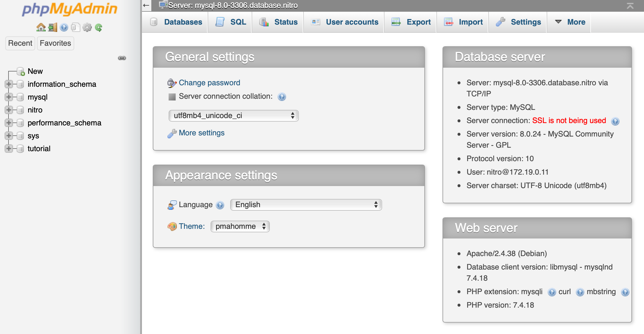Click the phpMyAdmin logo
The height and width of the screenshot is (334, 644).
click(x=70, y=9)
